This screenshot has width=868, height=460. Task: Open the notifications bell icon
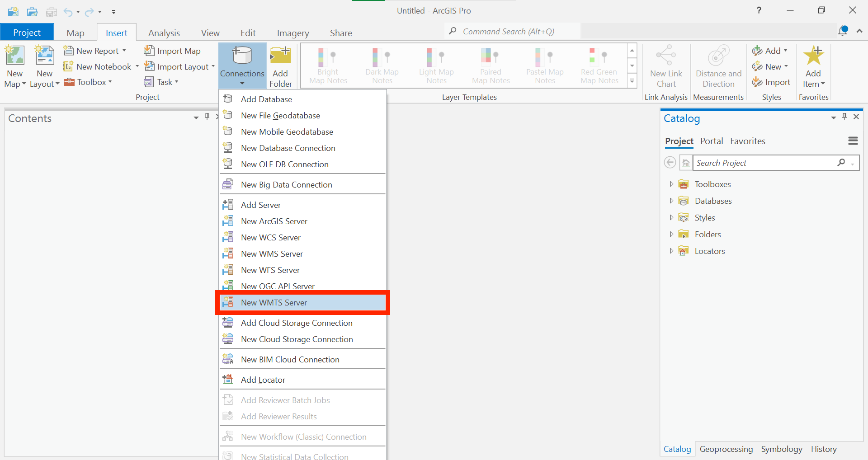pyautogui.click(x=843, y=31)
